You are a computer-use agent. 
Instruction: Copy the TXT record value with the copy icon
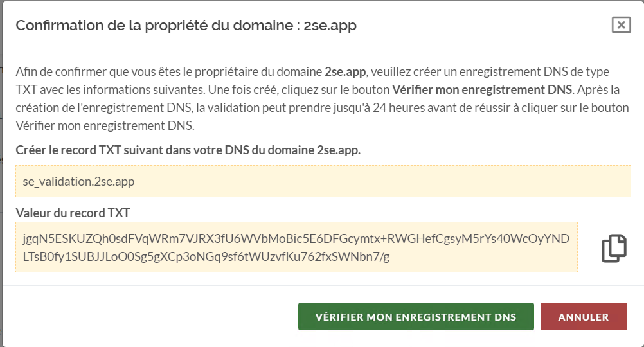614,249
